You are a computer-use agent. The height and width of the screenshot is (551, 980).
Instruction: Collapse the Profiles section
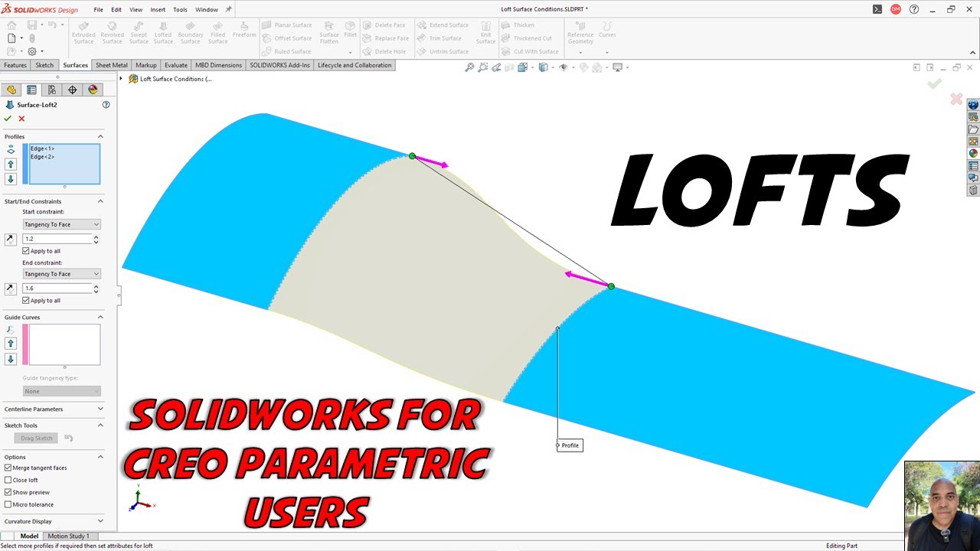[100, 136]
